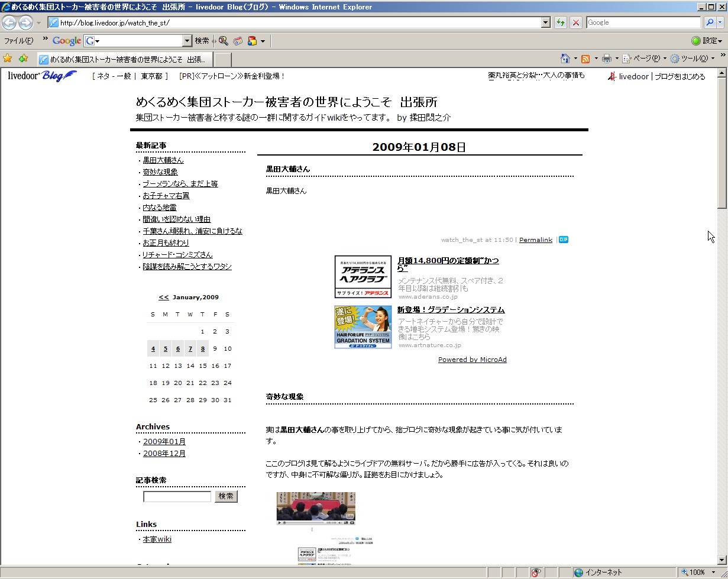Select the current livedoor blog tab
This screenshot has height=579, width=728.
click(x=124, y=60)
